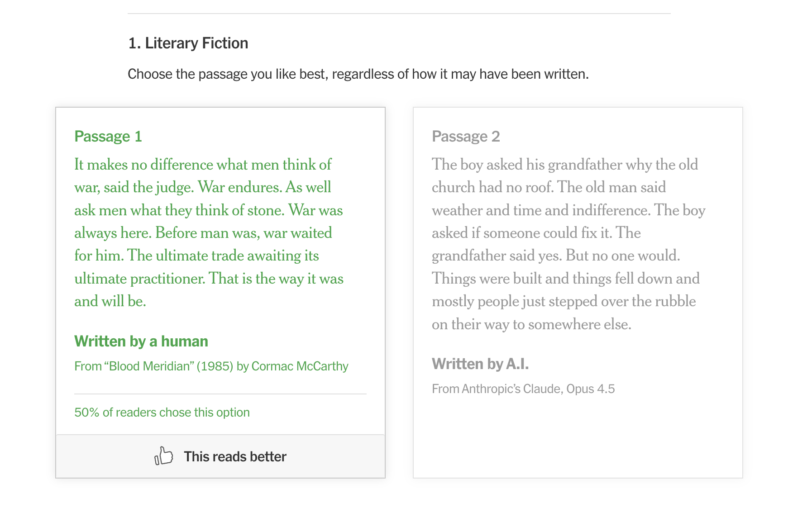Click the 'Choose the passage you like best' instruction
Screen dimensions: 812x531
point(358,74)
